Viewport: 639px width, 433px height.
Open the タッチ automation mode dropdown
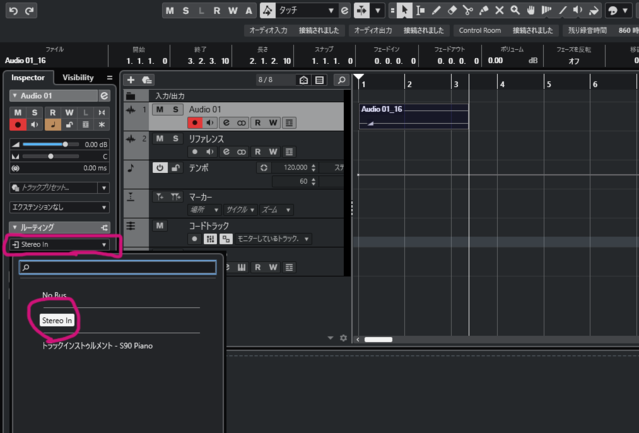306,11
